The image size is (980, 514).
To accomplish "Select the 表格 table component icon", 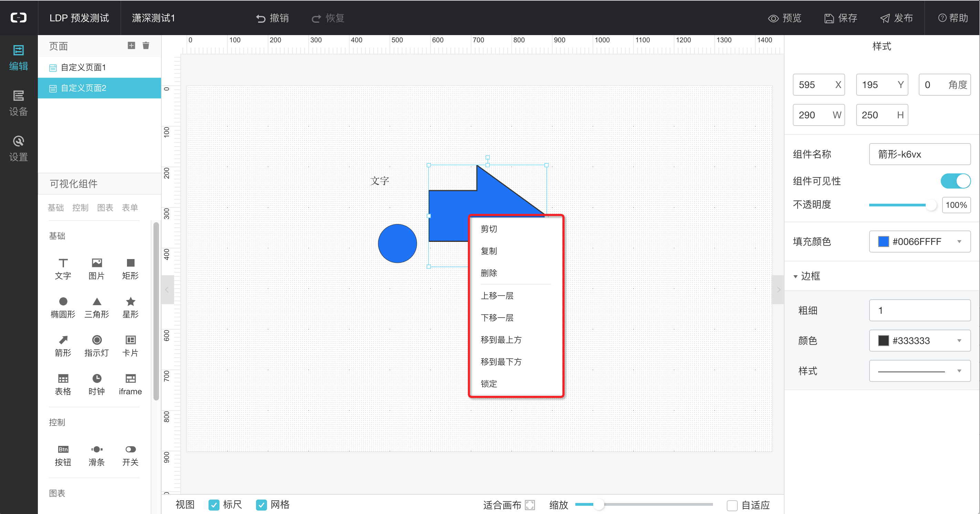I will 63,378.
